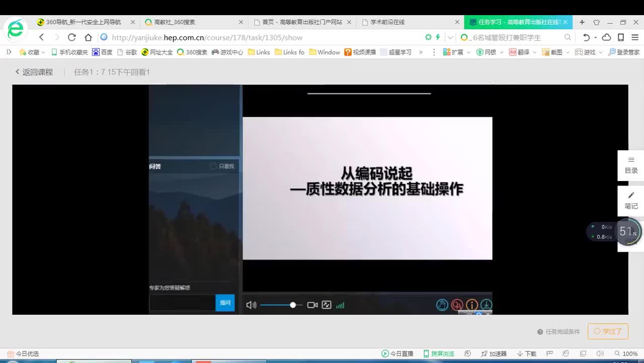The width and height of the screenshot is (644, 363).
Task: Show more bookmarks with the » chevron
Action: [x=421, y=52]
